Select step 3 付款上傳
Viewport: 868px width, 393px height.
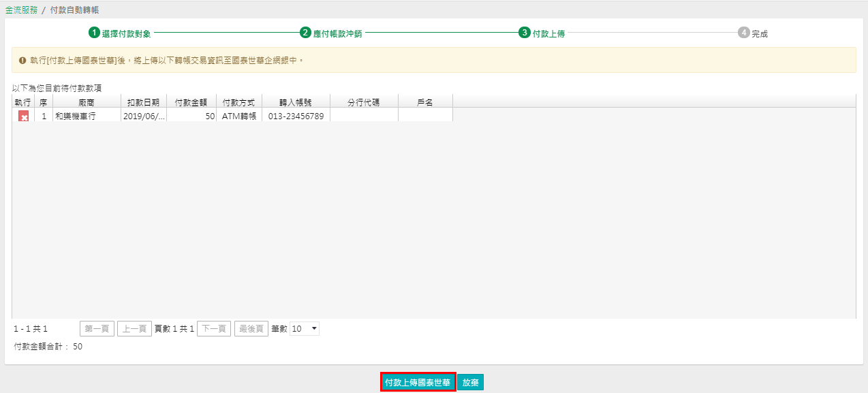click(542, 33)
